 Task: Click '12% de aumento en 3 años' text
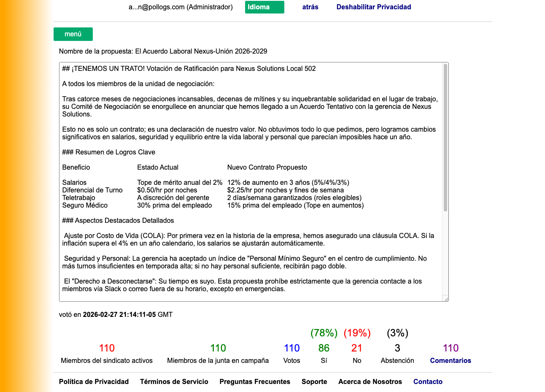coord(269,183)
